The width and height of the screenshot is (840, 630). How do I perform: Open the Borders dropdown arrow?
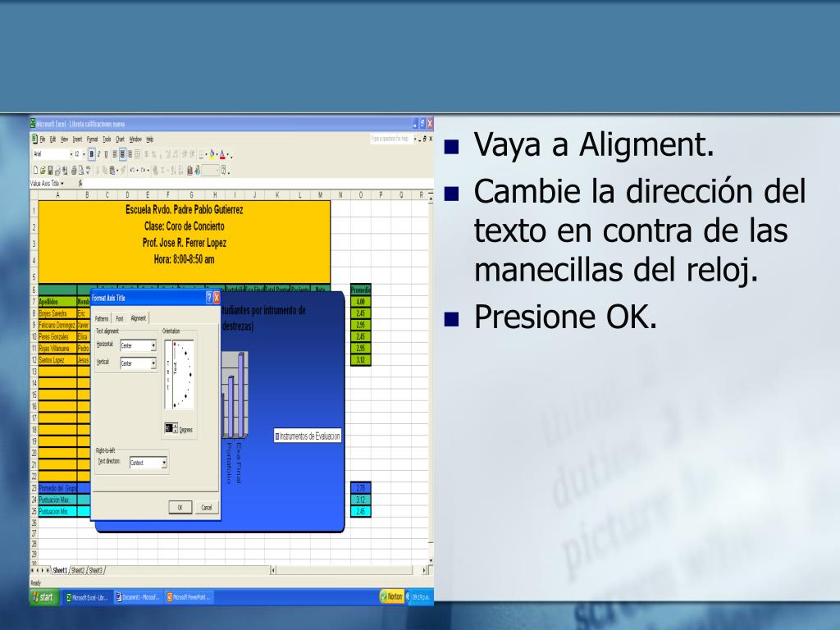(206, 155)
